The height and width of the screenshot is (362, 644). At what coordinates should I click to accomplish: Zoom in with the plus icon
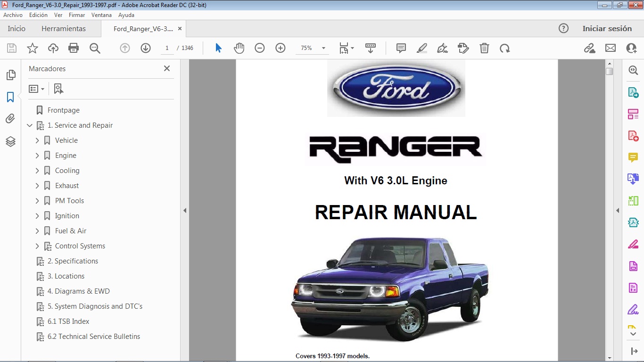[x=281, y=48]
